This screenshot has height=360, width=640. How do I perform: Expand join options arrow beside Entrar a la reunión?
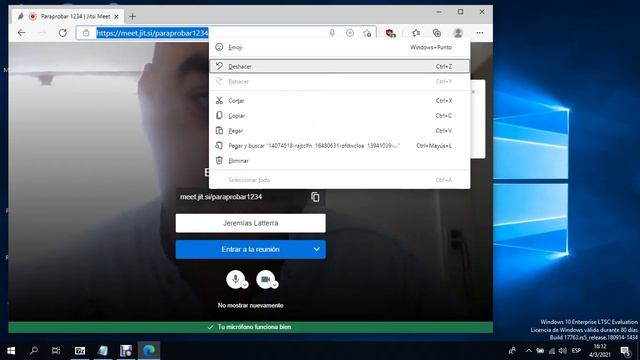(x=317, y=249)
